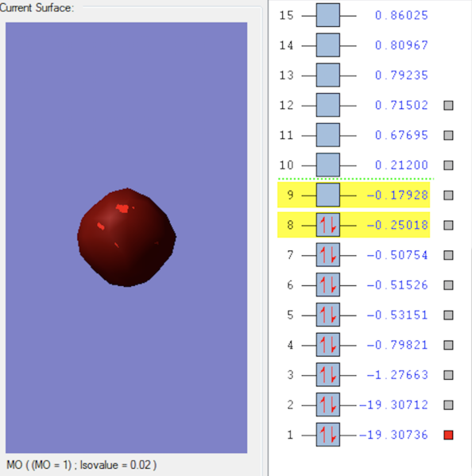Select the occupancy box of orbital 12
The height and width of the screenshot is (476, 472).
(328, 105)
